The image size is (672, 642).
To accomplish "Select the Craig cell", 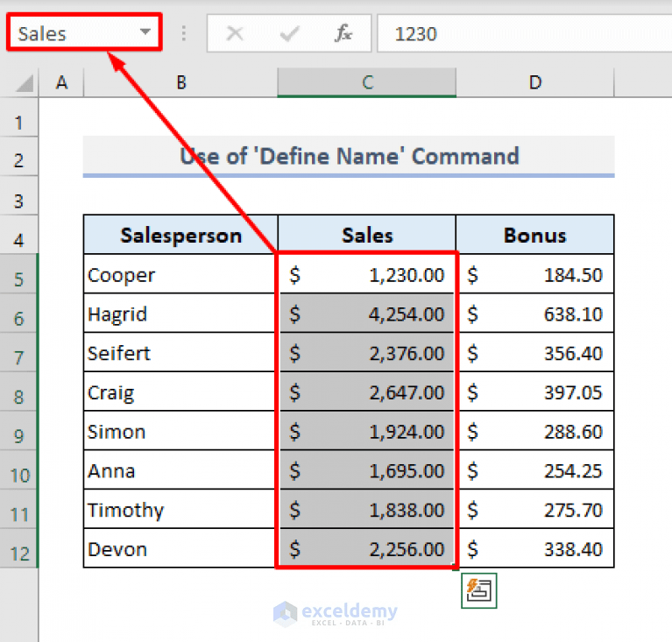I will tap(180, 392).
